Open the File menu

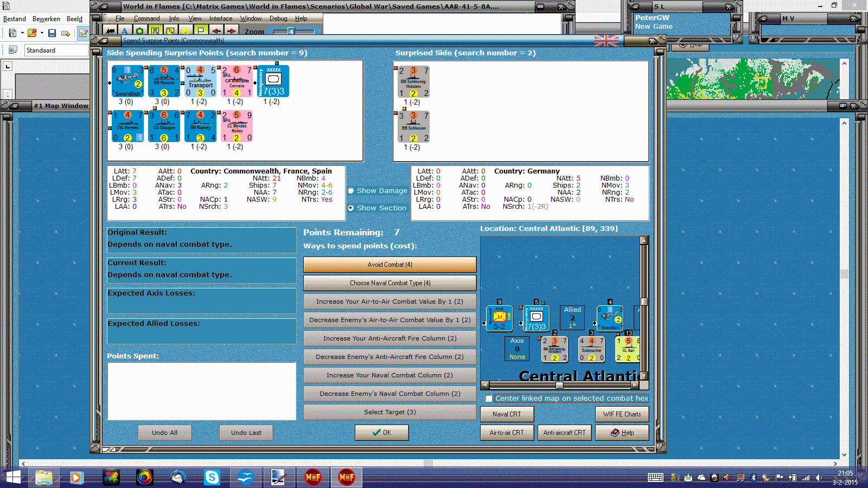[120, 18]
